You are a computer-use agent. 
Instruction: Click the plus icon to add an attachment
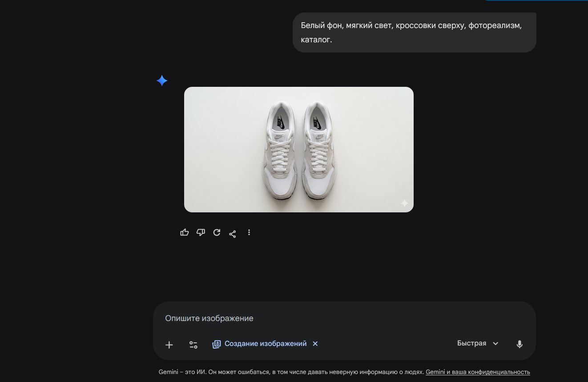[x=169, y=344]
